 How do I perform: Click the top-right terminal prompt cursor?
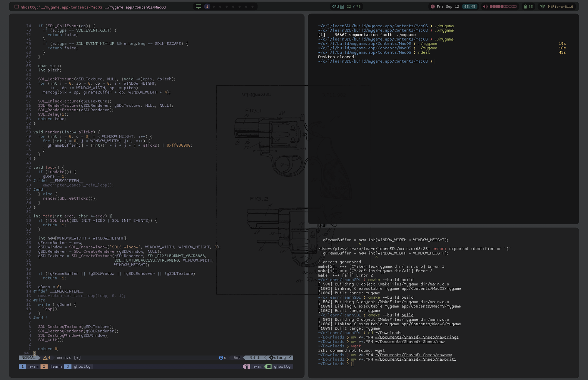pos(435,61)
